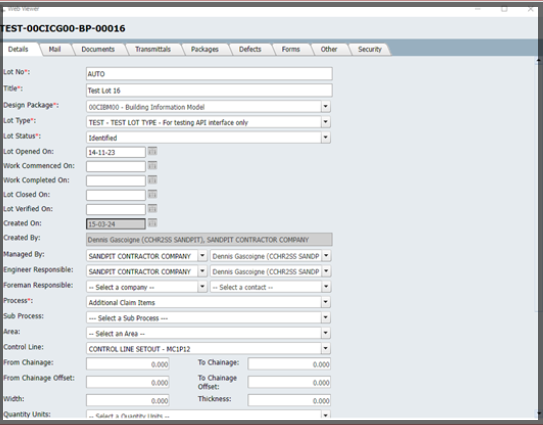Open calendar picker for Work Commenced On
Image resolution: width=543 pixels, height=425 pixels.
click(152, 166)
